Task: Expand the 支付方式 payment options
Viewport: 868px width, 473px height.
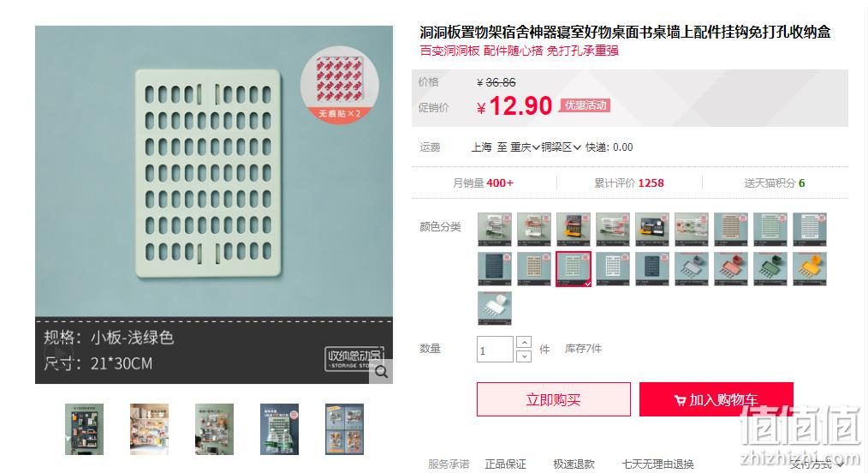Action: click(x=817, y=464)
